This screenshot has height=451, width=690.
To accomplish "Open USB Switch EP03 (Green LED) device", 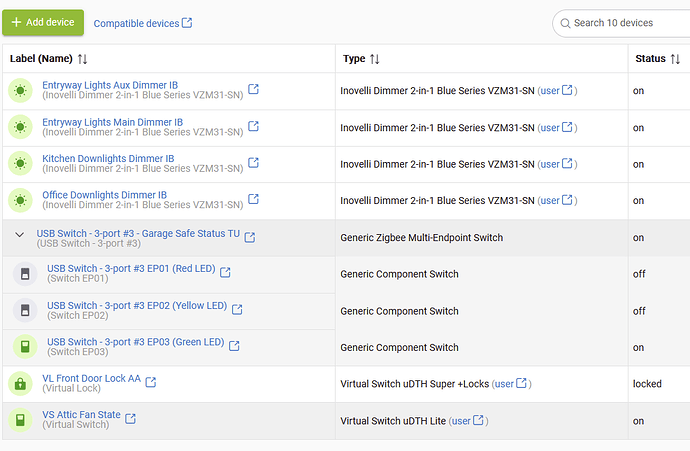I will click(136, 342).
